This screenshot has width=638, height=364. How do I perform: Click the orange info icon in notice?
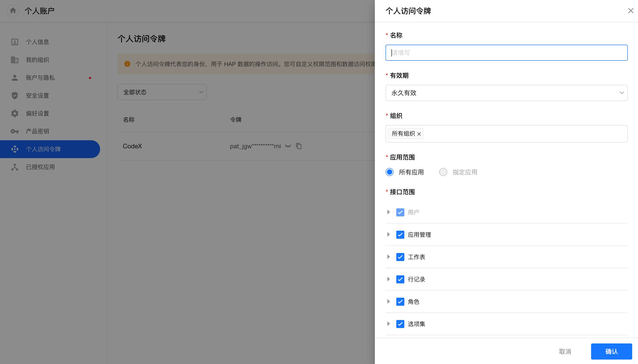(x=127, y=64)
